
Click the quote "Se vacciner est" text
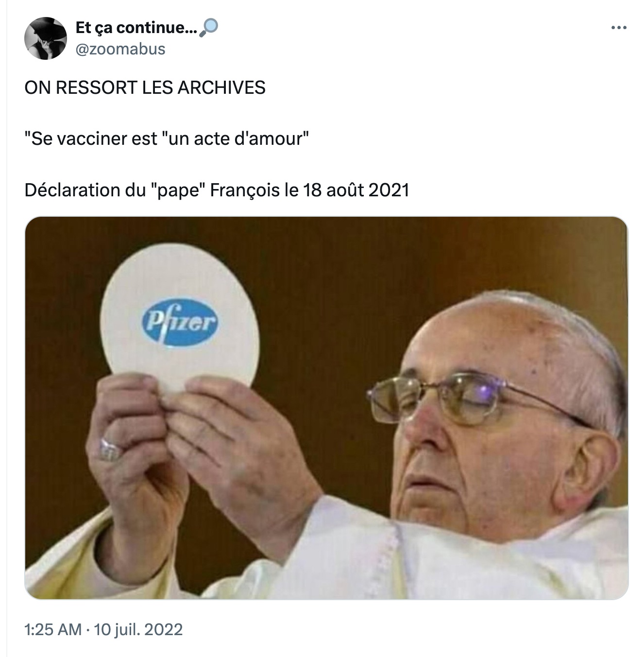(91, 139)
